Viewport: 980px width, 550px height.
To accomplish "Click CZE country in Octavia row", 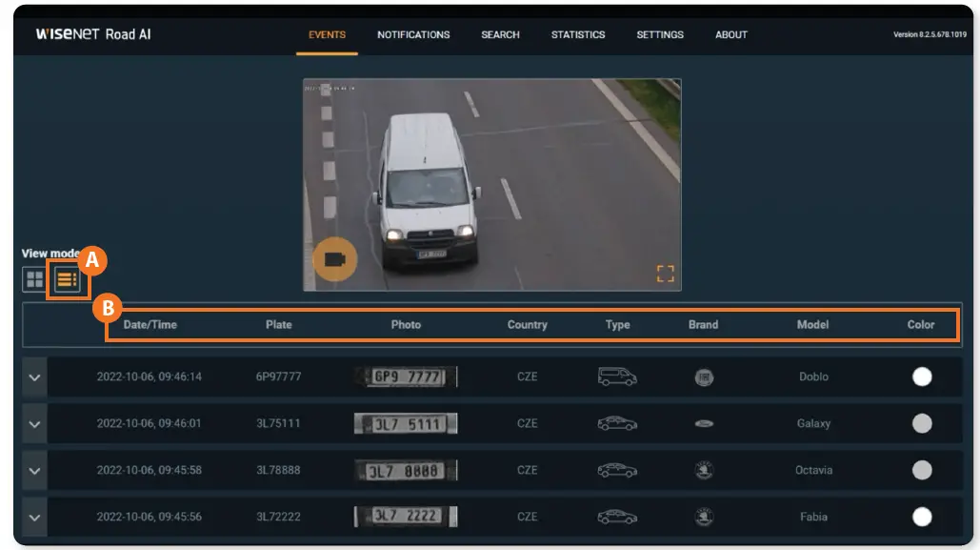I will click(x=527, y=470).
